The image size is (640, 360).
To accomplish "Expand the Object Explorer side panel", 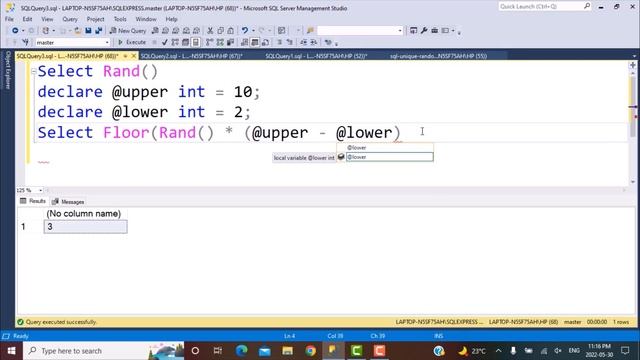I will (8, 70).
